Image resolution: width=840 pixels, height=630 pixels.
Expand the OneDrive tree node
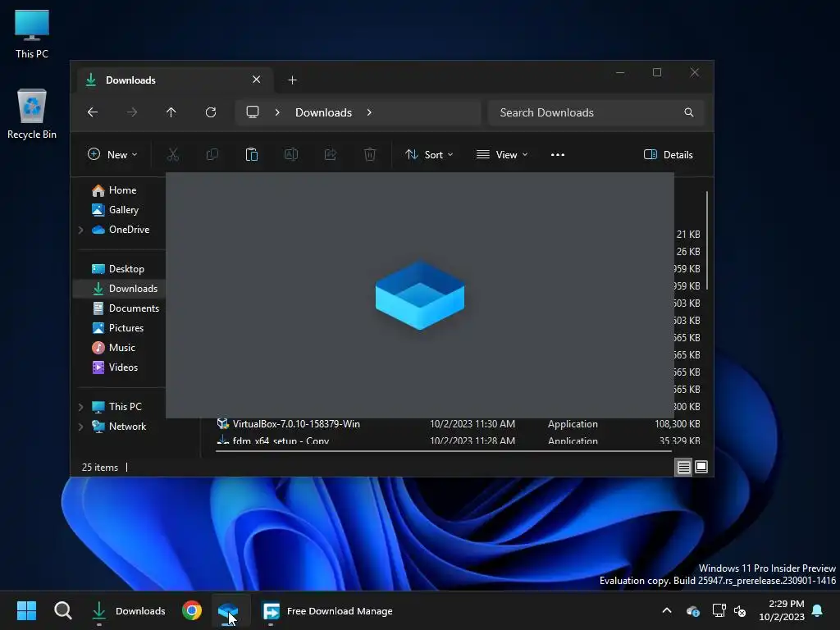click(81, 230)
